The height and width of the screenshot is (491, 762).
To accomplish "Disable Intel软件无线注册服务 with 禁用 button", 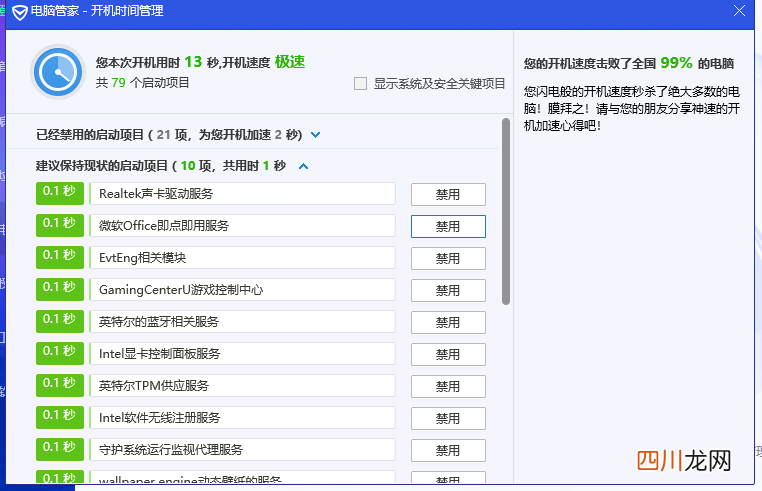I will click(448, 419).
